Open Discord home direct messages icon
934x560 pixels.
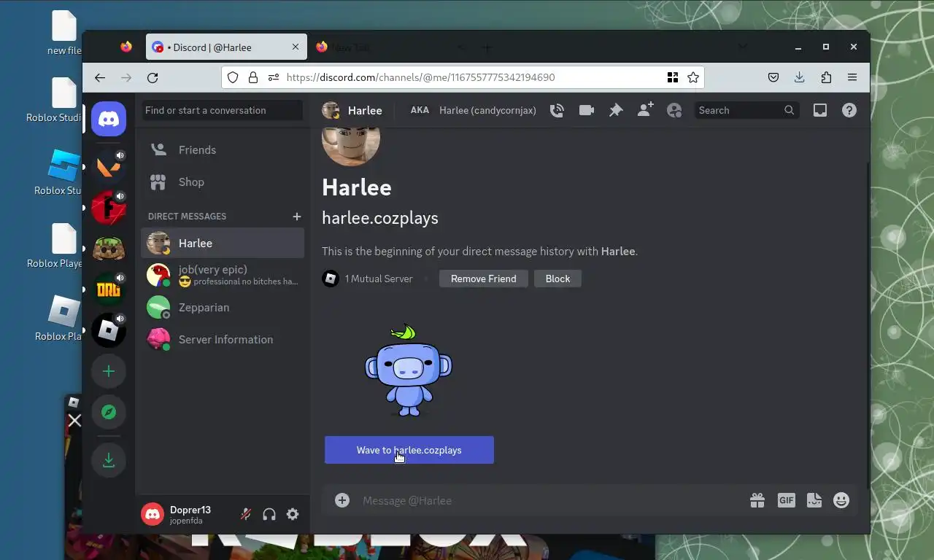[x=109, y=119]
